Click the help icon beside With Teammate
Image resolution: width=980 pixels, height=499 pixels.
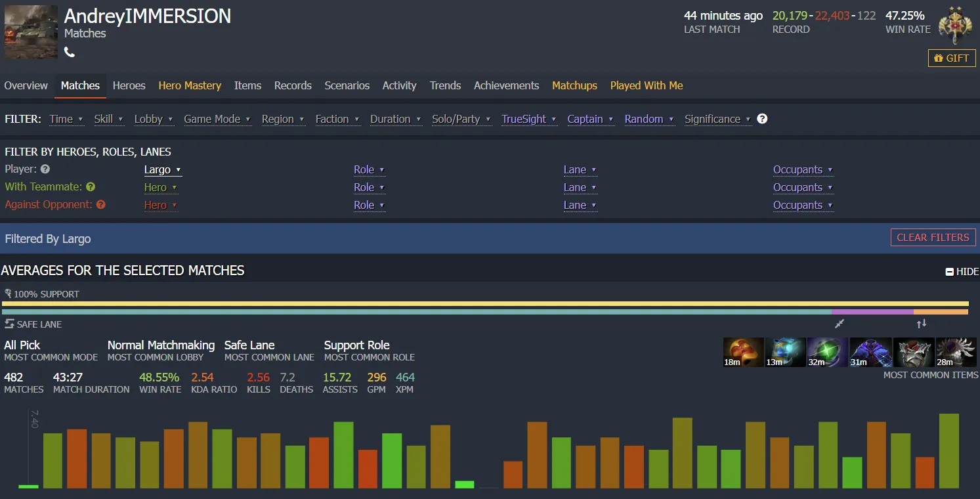click(x=91, y=187)
